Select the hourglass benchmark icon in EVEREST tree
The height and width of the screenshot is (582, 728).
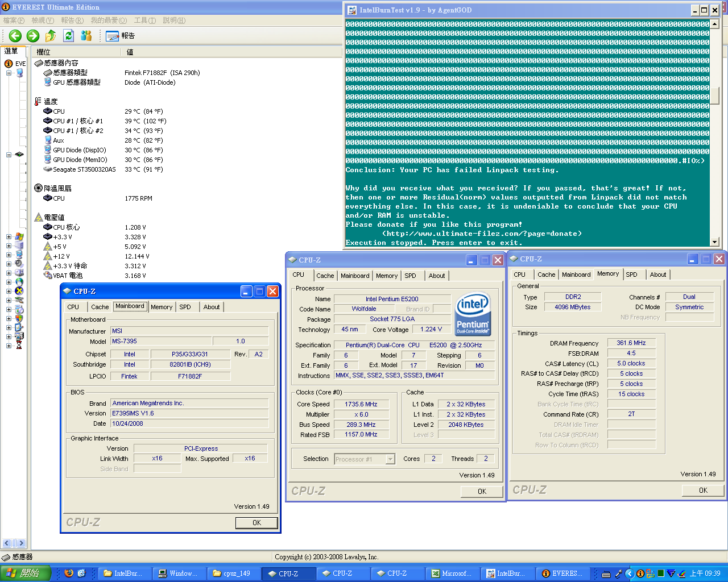(19, 346)
